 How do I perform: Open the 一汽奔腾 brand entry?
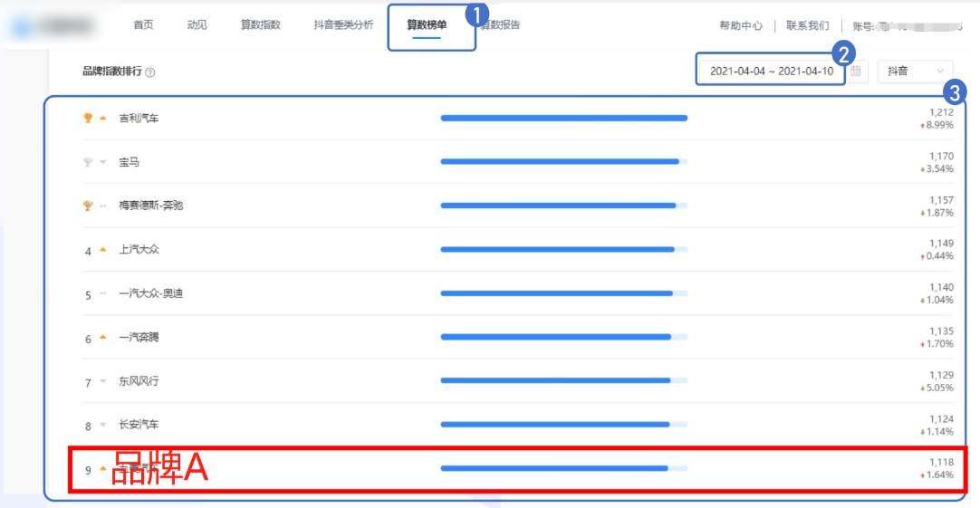pos(139,337)
